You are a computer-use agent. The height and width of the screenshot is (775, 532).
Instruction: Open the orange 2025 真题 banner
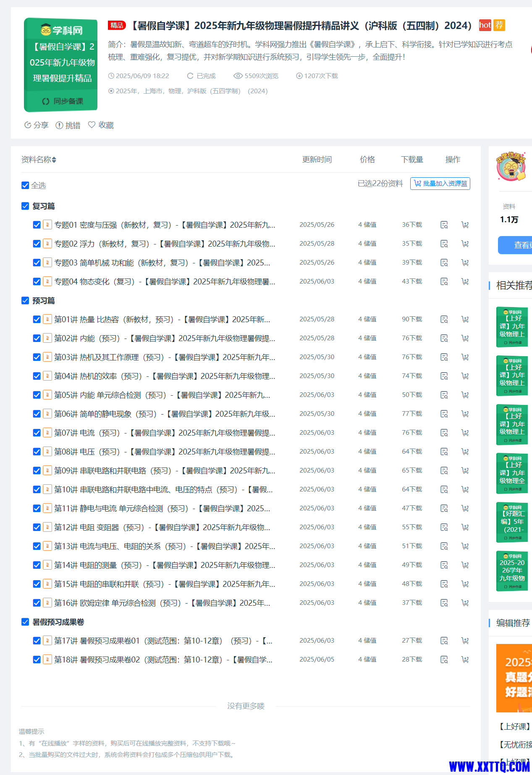click(x=514, y=678)
